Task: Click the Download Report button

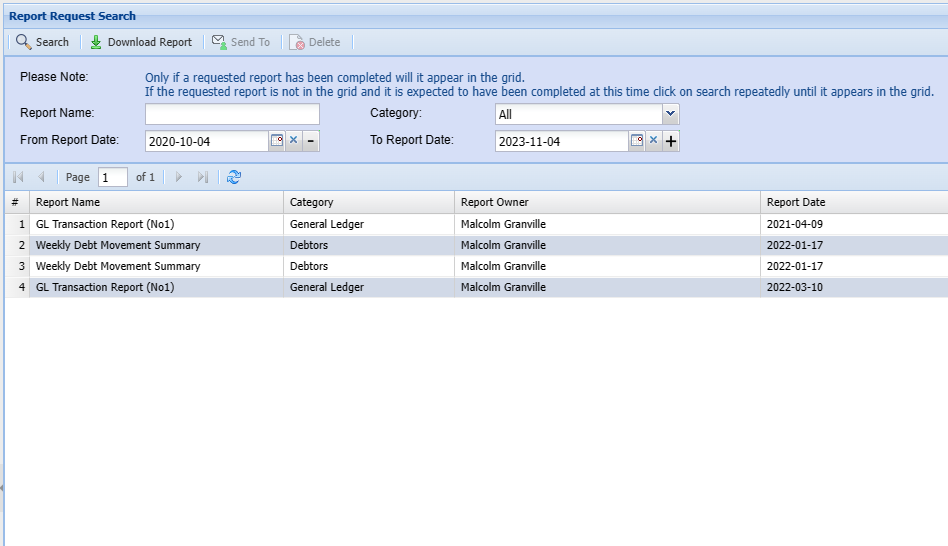Action: 140,42
